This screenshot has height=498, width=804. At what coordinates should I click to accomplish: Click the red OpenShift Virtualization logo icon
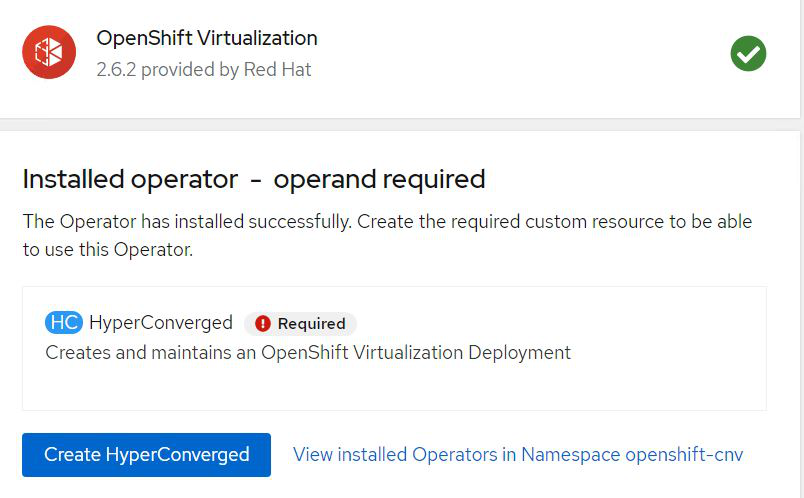[49, 54]
